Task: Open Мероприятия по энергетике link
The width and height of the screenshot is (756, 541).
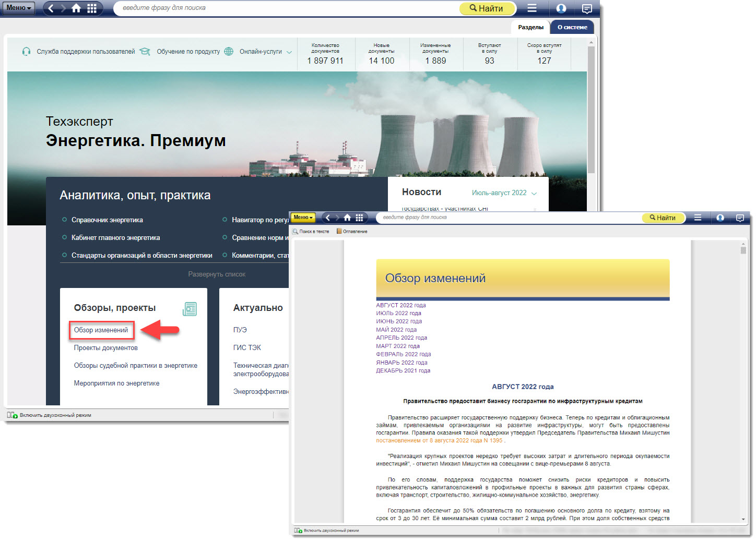Action: click(x=116, y=383)
